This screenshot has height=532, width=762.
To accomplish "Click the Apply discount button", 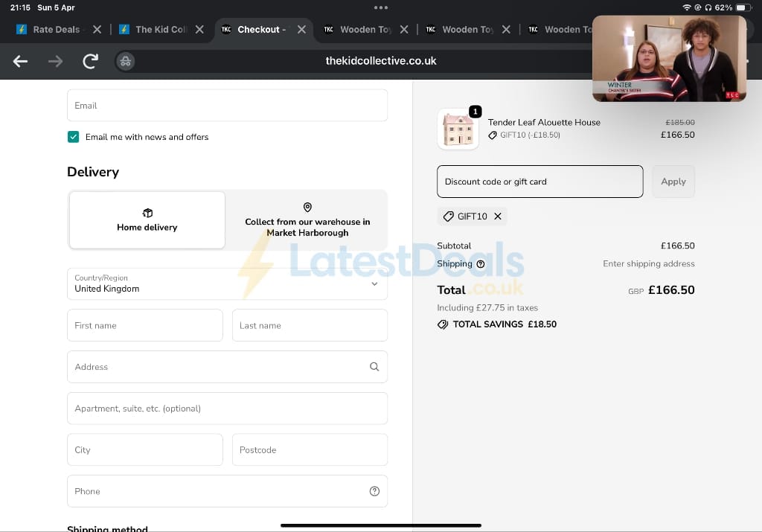I will 673,182.
